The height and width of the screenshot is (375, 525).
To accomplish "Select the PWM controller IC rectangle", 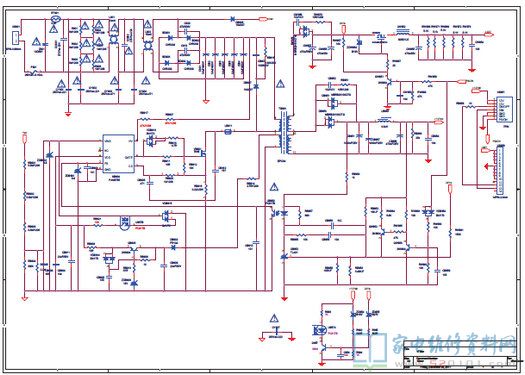I will click(x=119, y=154).
